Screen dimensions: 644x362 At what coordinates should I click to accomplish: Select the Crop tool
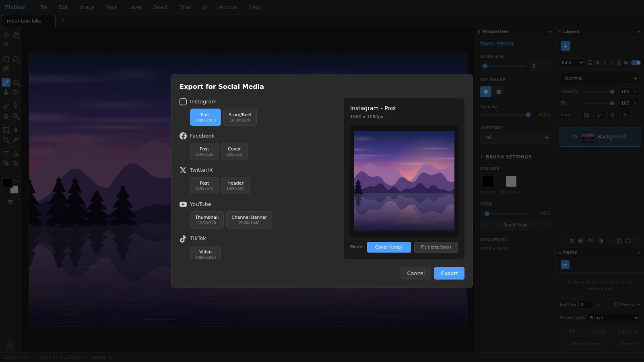(x=6, y=140)
